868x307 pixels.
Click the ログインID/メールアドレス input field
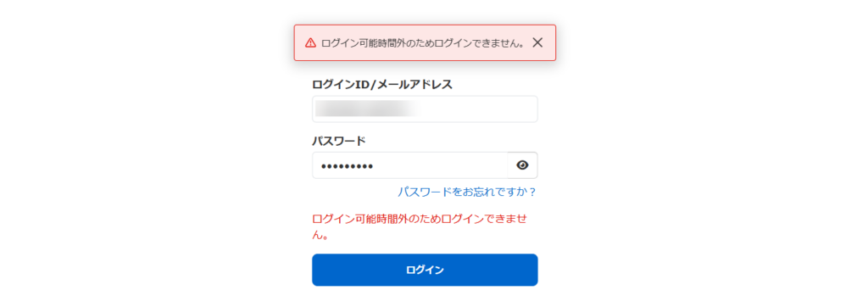pos(425,109)
